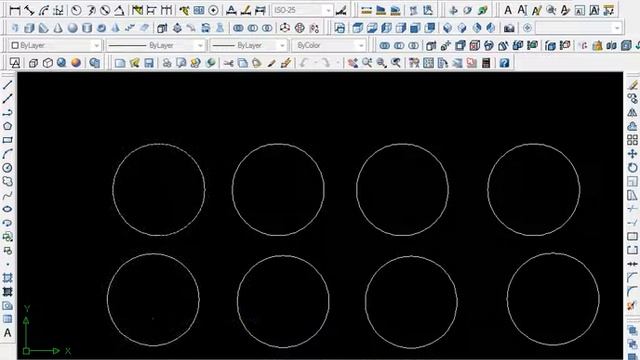This screenshot has height=360, width=640.
Task: Activate the Pan hand tool
Action: (x=353, y=63)
